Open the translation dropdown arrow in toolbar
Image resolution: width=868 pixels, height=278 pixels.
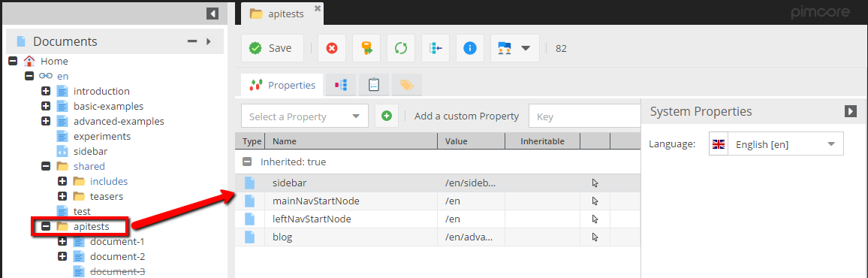[x=526, y=48]
